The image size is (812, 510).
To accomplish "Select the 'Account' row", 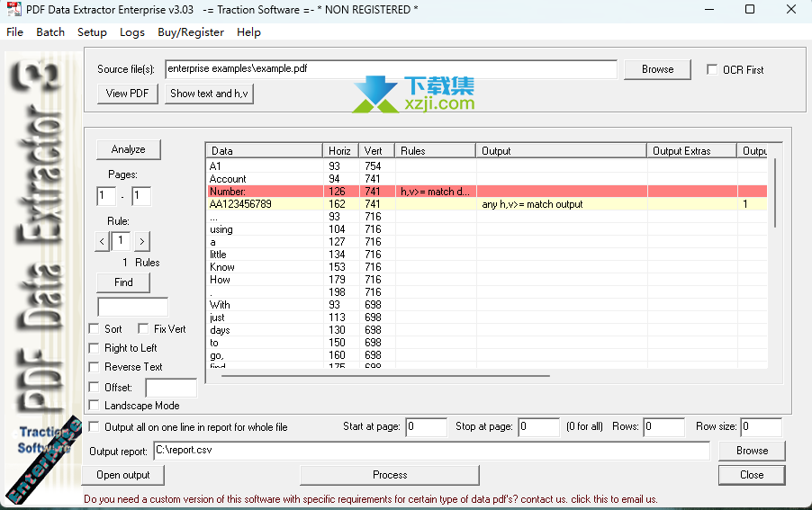I will (x=487, y=179).
